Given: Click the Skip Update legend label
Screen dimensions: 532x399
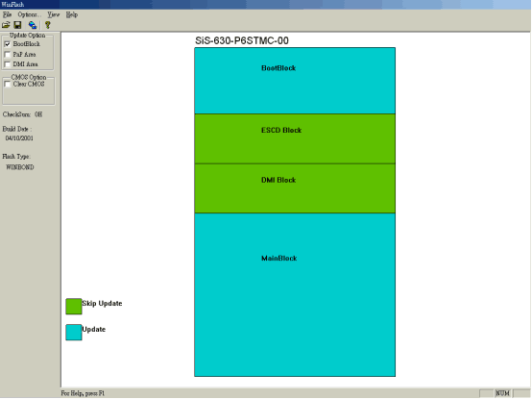Looking at the screenshot, I should click(102, 303).
